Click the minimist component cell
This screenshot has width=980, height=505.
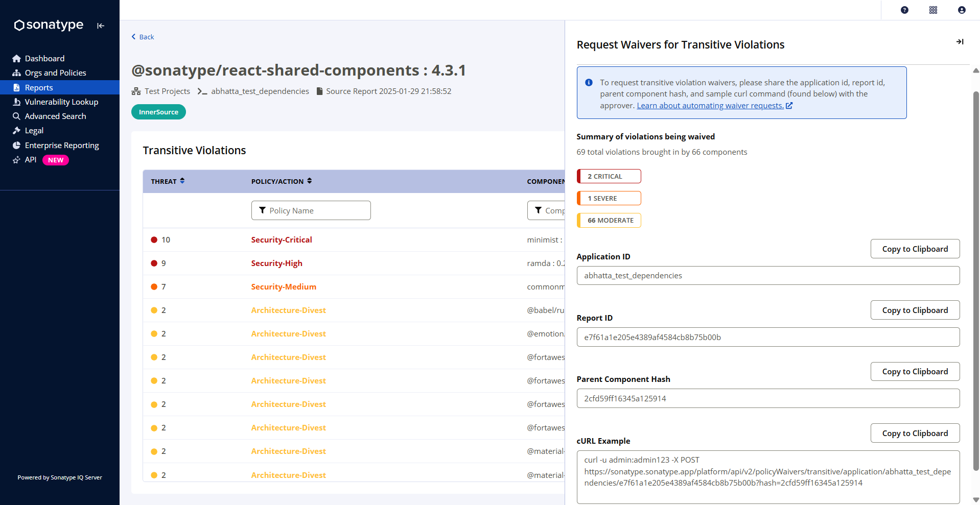545,240
